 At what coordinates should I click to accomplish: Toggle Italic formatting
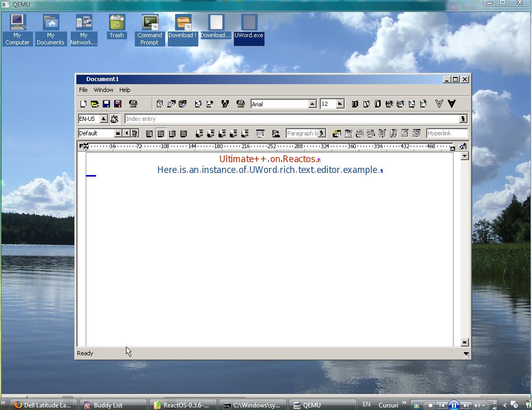[366, 104]
